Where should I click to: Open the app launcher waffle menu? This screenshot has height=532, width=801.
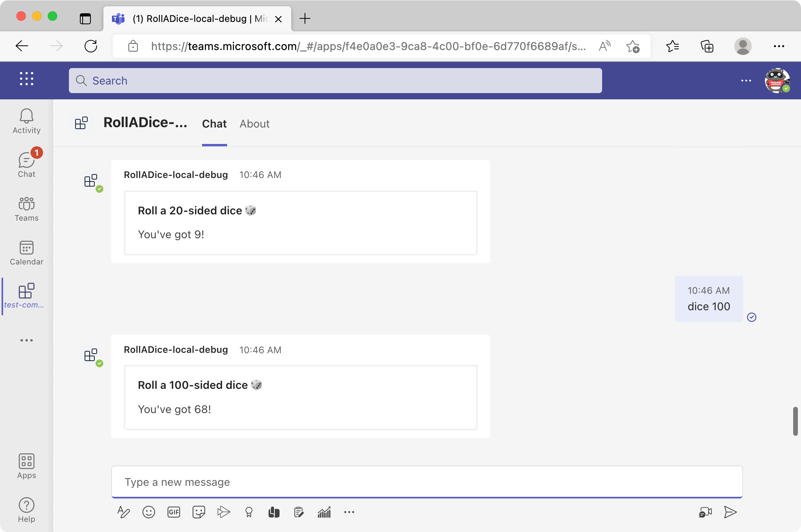[26, 79]
